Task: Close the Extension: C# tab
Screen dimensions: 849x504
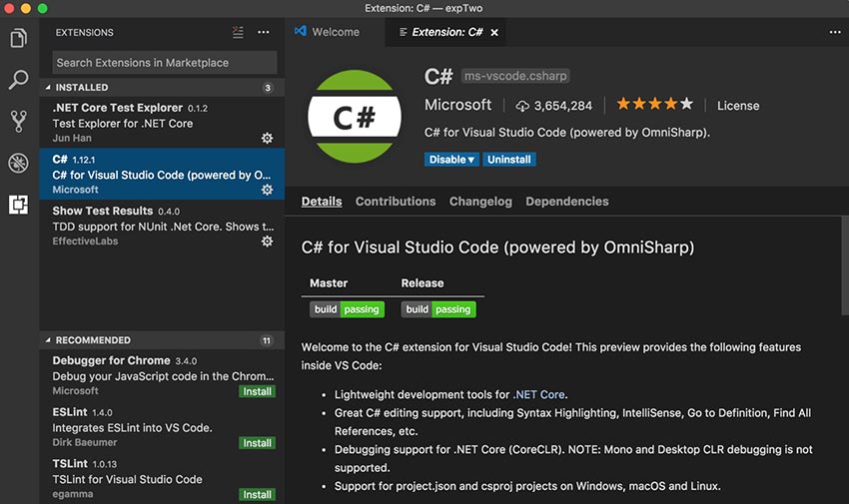Action: point(494,33)
